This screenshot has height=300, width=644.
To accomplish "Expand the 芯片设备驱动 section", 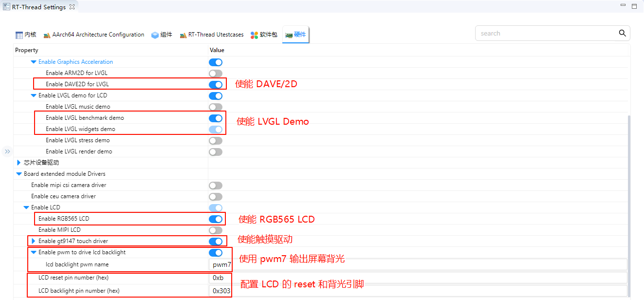I will (x=19, y=163).
